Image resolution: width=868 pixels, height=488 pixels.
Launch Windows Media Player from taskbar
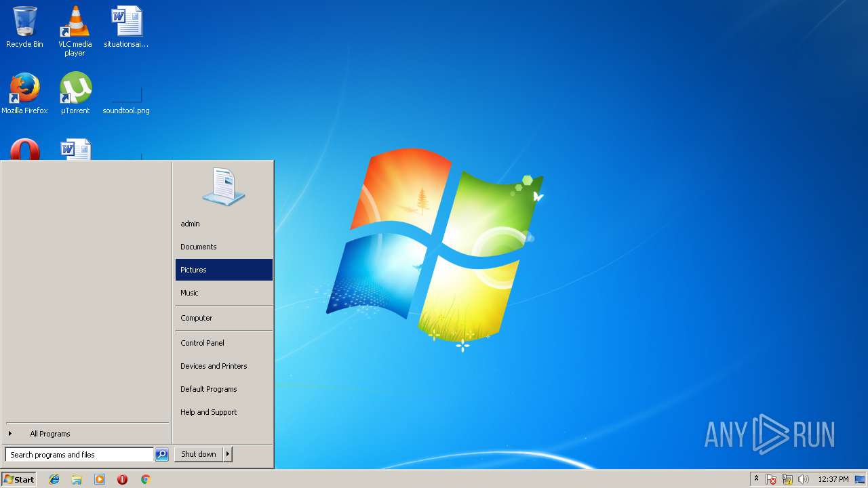(100, 479)
